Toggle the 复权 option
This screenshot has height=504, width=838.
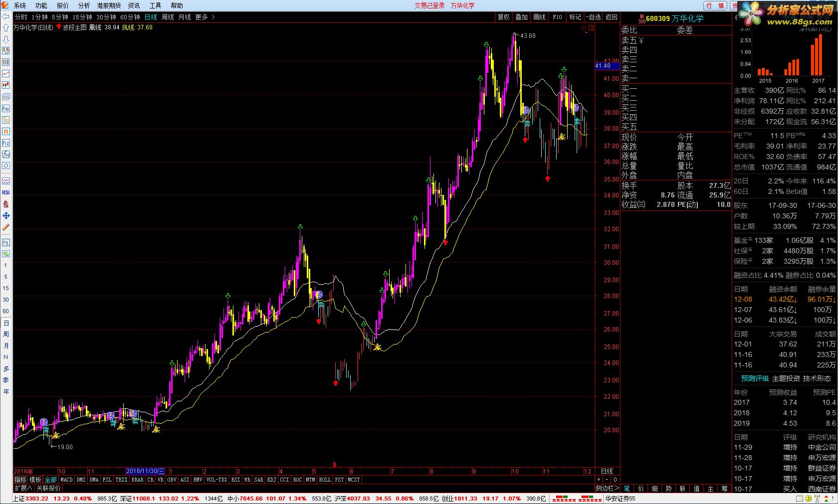point(504,17)
